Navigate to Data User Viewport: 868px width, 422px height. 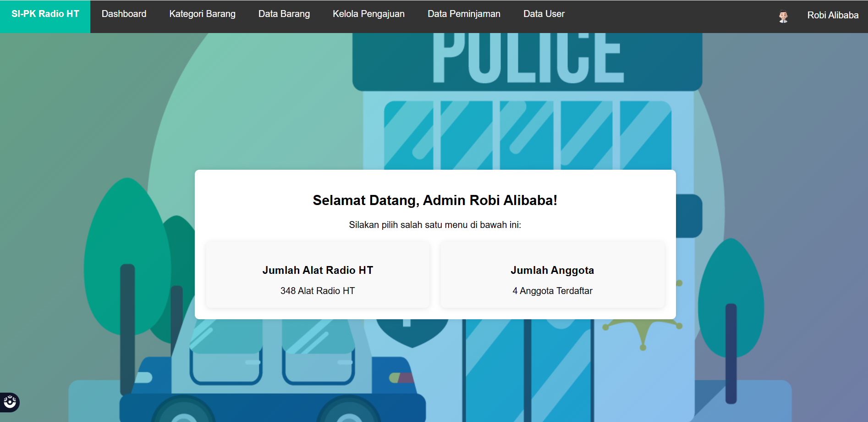(544, 14)
